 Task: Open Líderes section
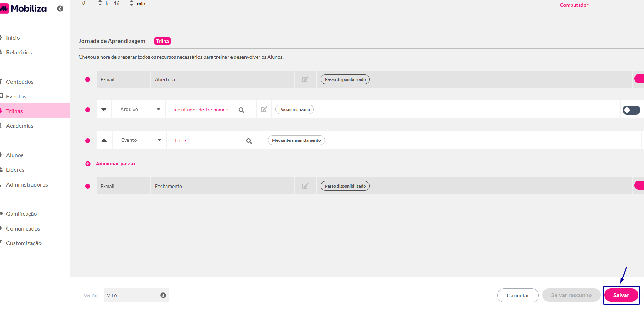(x=15, y=170)
